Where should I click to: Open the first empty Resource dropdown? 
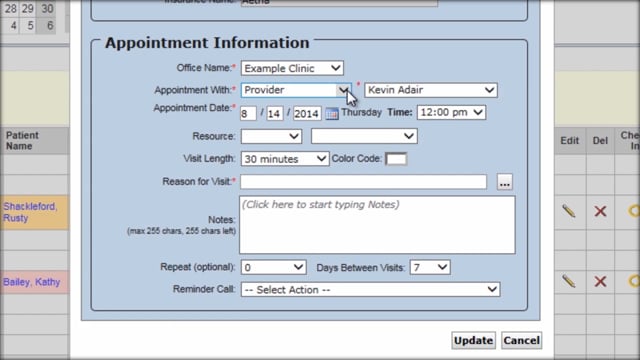(271, 136)
